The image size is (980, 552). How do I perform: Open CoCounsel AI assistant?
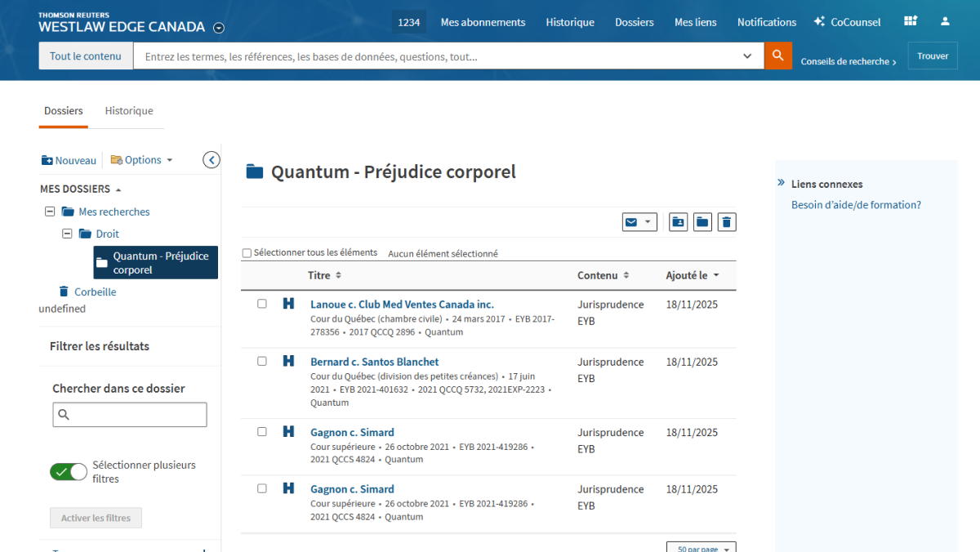847,22
